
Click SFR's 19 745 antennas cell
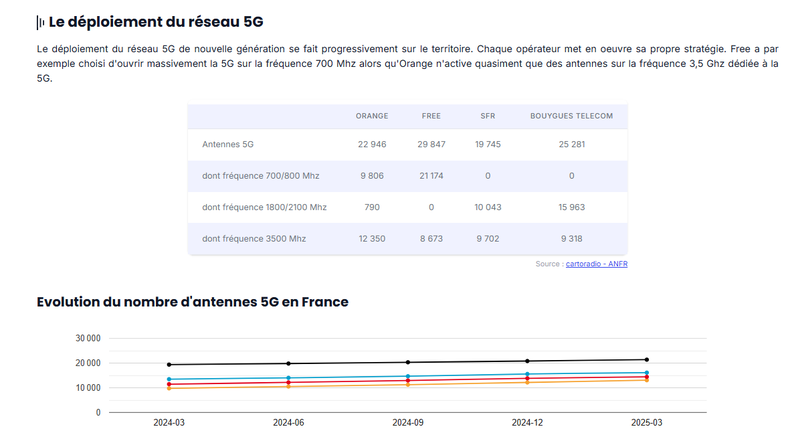(488, 144)
